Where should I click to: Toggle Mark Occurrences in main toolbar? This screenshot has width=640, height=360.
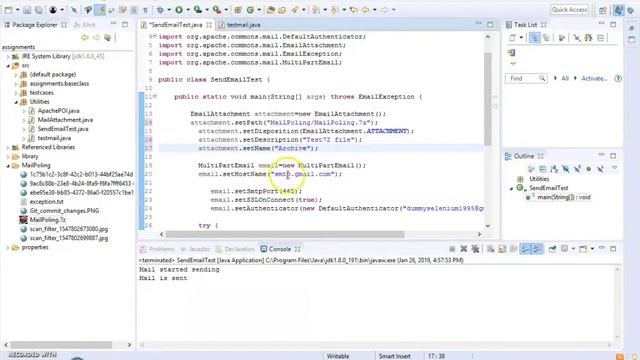(x=100, y=10)
